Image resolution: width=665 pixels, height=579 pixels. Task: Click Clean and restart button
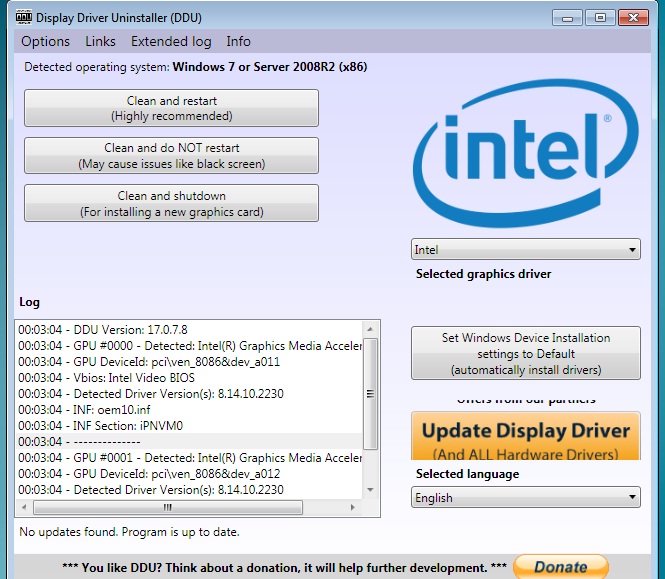click(x=171, y=108)
